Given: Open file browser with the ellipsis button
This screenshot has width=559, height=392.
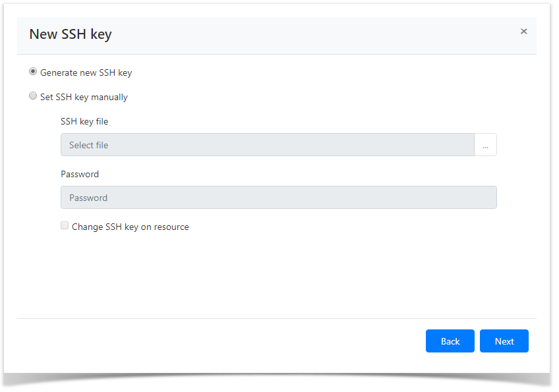Looking at the screenshot, I should (x=485, y=145).
